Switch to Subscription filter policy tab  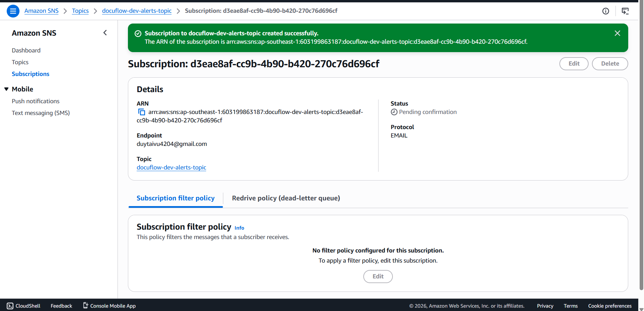coord(176,198)
